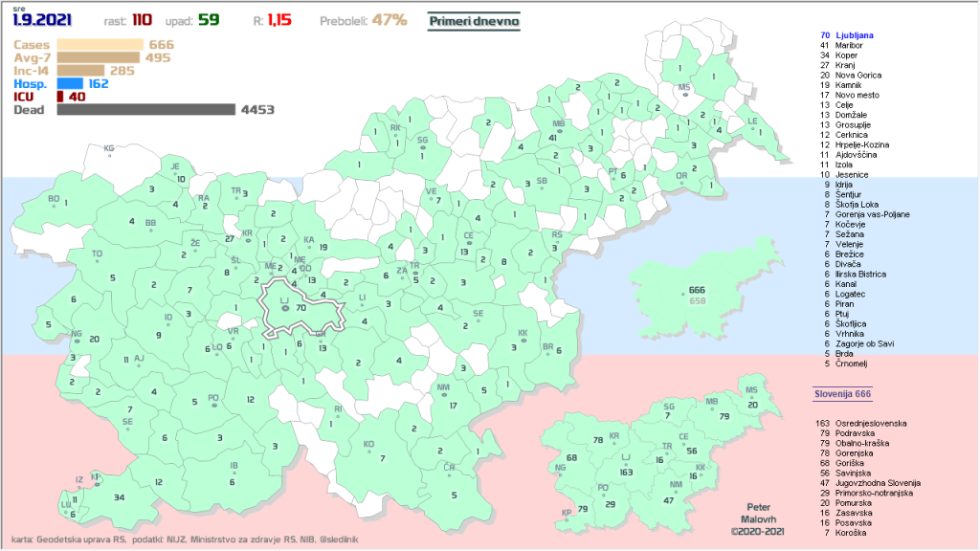Click the Primeri dnevno button

(x=473, y=20)
